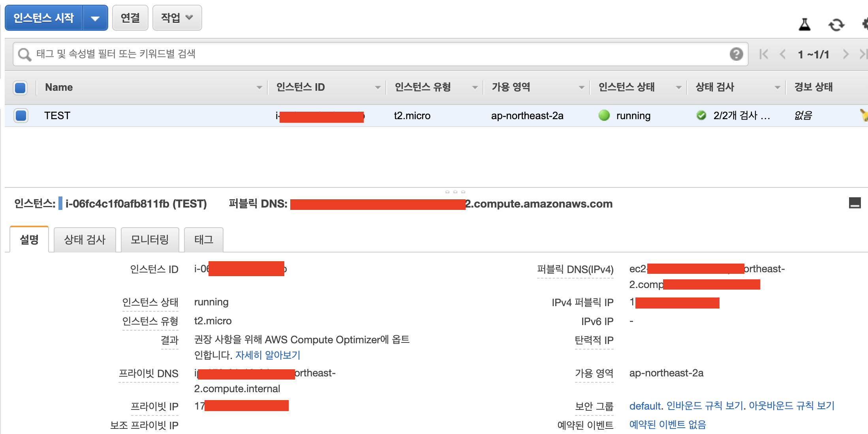Click the 예약된 이벤트 없음 link
Image resolution: width=868 pixels, height=434 pixels.
(667, 425)
